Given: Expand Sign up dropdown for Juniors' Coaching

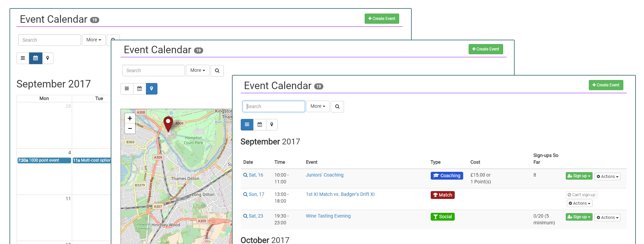Looking at the screenshot, I should [579, 176].
